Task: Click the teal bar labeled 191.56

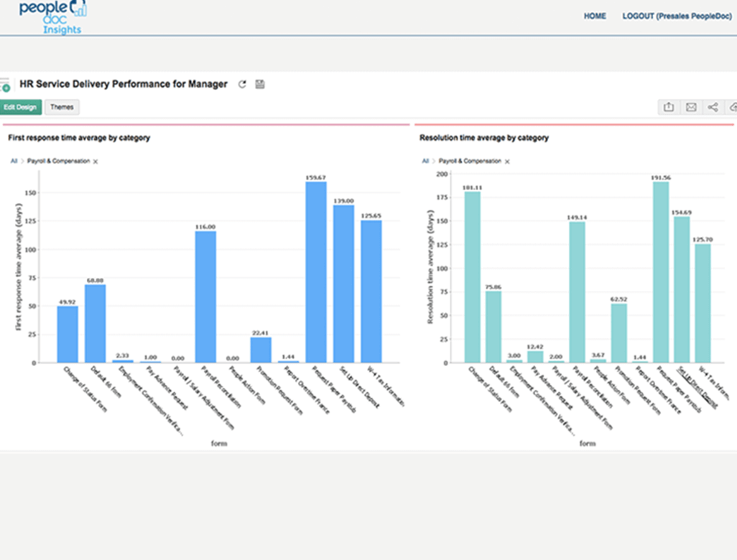Action: pyautogui.click(x=661, y=272)
